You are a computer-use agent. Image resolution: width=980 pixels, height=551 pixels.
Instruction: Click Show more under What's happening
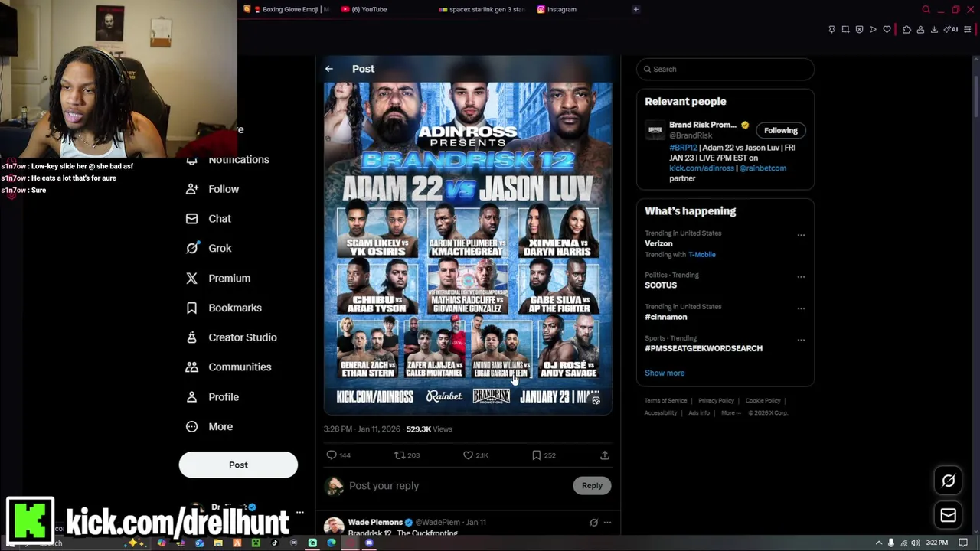pos(665,373)
